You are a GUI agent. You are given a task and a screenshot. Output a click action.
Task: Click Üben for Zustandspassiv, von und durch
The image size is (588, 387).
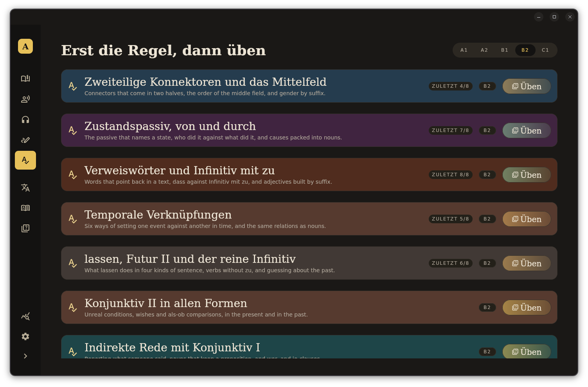point(527,130)
